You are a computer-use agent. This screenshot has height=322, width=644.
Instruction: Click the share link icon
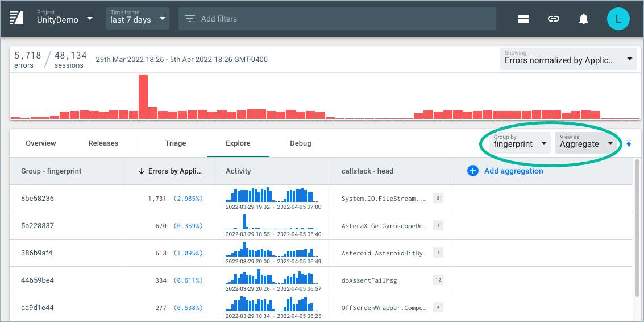pyautogui.click(x=553, y=19)
